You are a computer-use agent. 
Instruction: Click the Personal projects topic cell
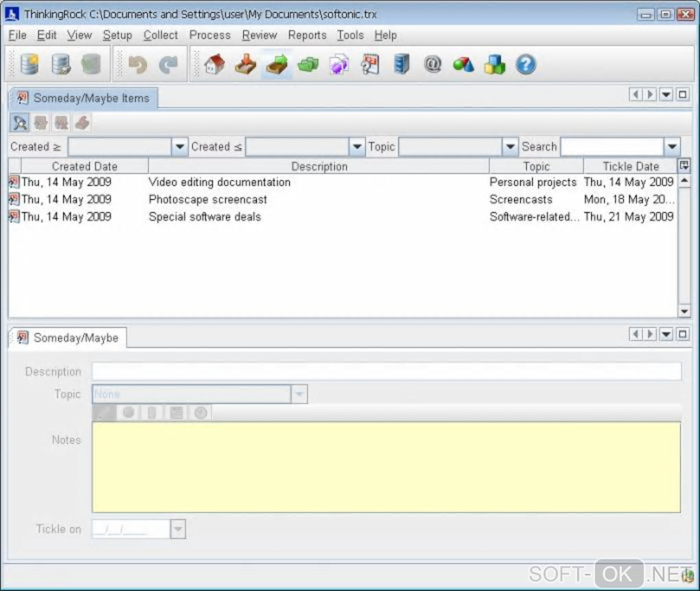pos(533,182)
